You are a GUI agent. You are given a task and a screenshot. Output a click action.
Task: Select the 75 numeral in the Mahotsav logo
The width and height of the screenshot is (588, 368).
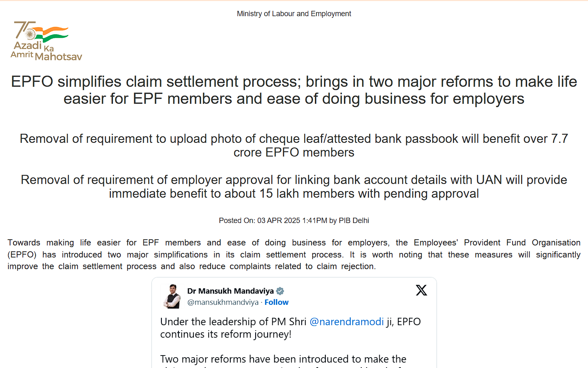point(24,29)
